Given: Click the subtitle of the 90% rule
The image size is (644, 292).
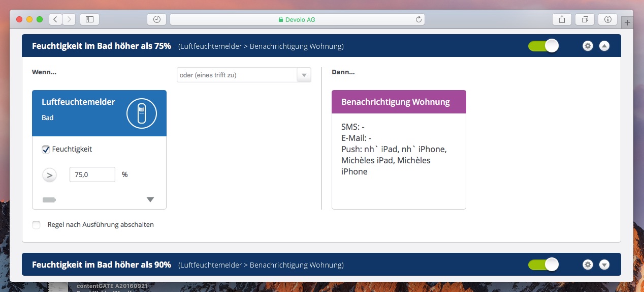Looking at the screenshot, I should pyautogui.click(x=261, y=265).
